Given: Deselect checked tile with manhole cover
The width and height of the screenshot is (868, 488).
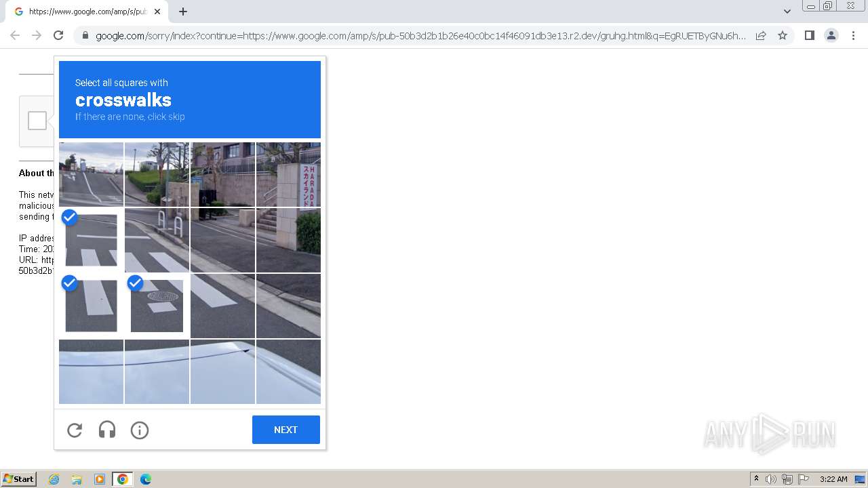Looking at the screenshot, I should point(157,306).
